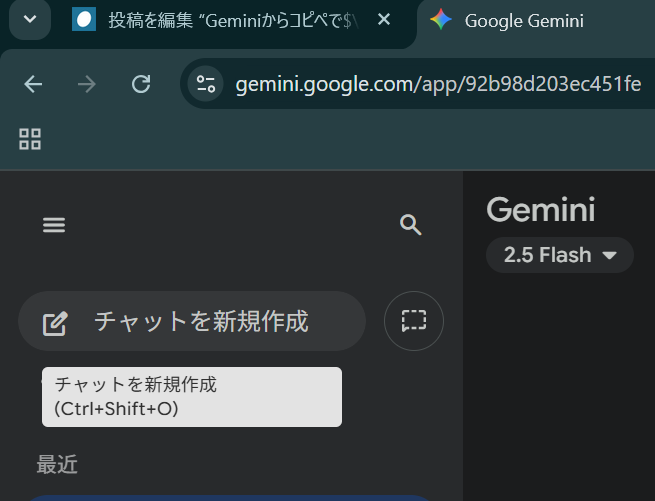The height and width of the screenshot is (501, 655).
Task: Search chats with the magnifier icon
Action: (410, 225)
